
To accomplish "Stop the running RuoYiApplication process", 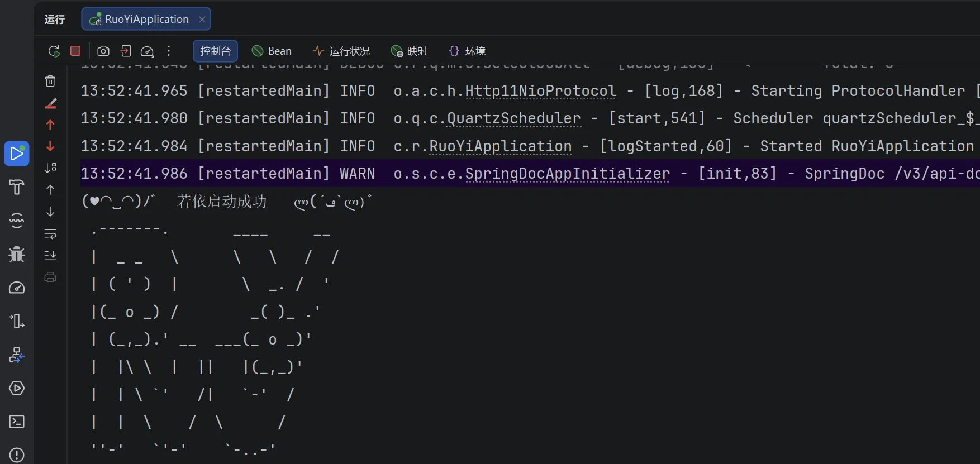I will click(x=75, y=51).
